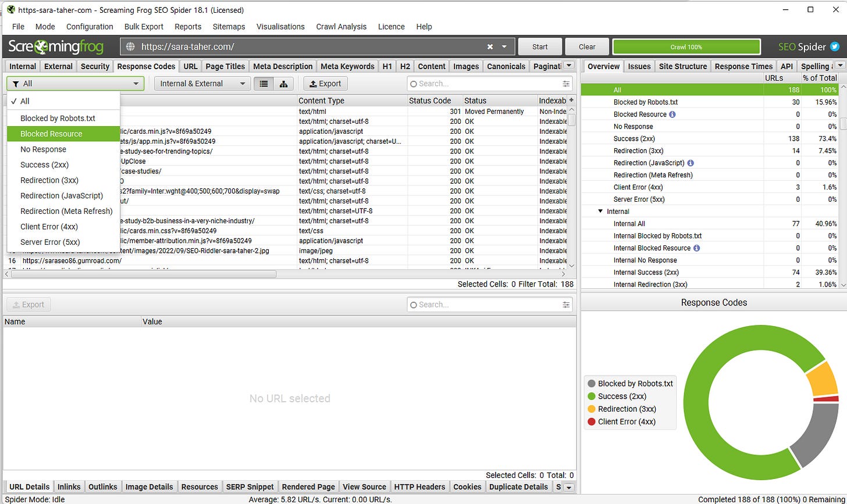Click Success (2xx) green legend swatch

[592, 396]
